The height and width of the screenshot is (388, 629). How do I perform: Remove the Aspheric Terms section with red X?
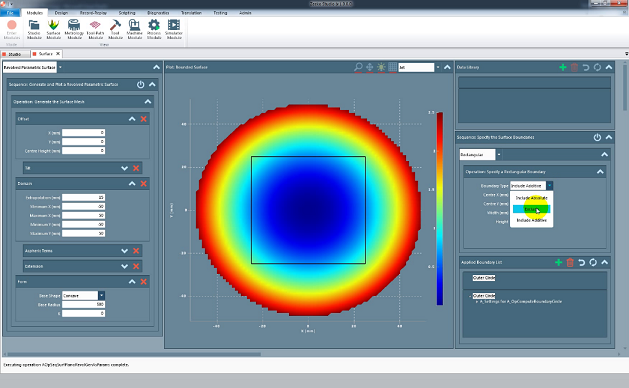(136, 251)
